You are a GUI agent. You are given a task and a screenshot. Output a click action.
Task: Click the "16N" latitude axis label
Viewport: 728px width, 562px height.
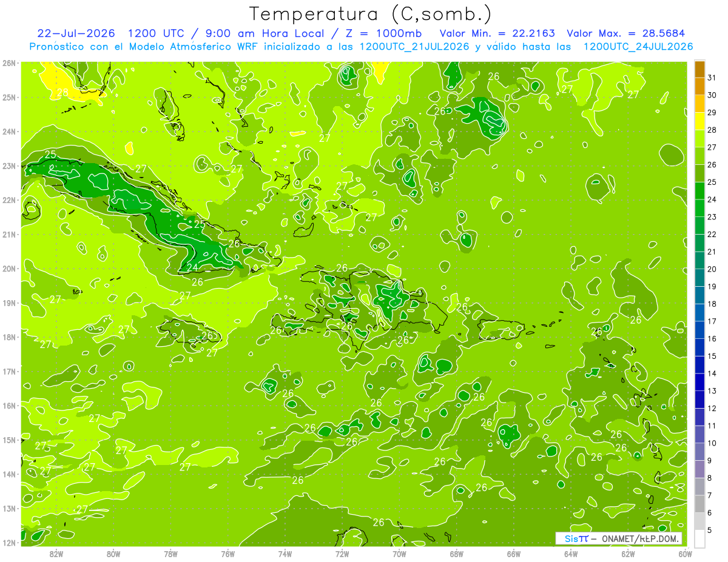8,406
